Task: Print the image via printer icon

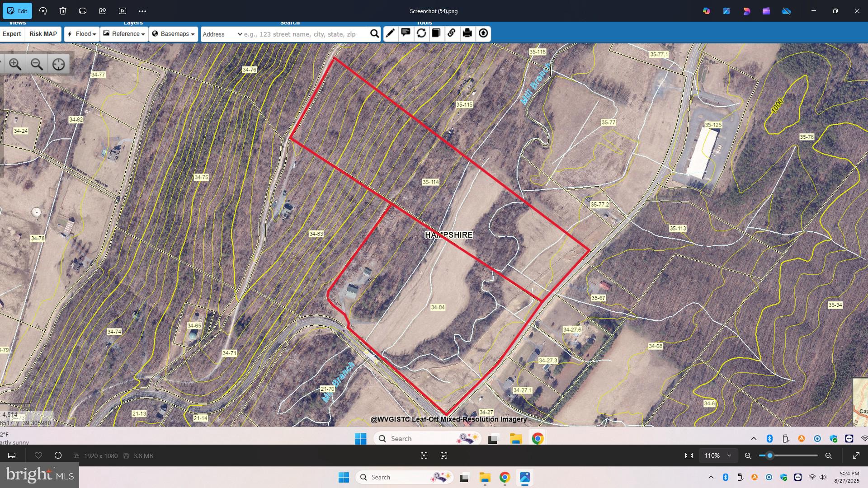Action: coord(83,11)
